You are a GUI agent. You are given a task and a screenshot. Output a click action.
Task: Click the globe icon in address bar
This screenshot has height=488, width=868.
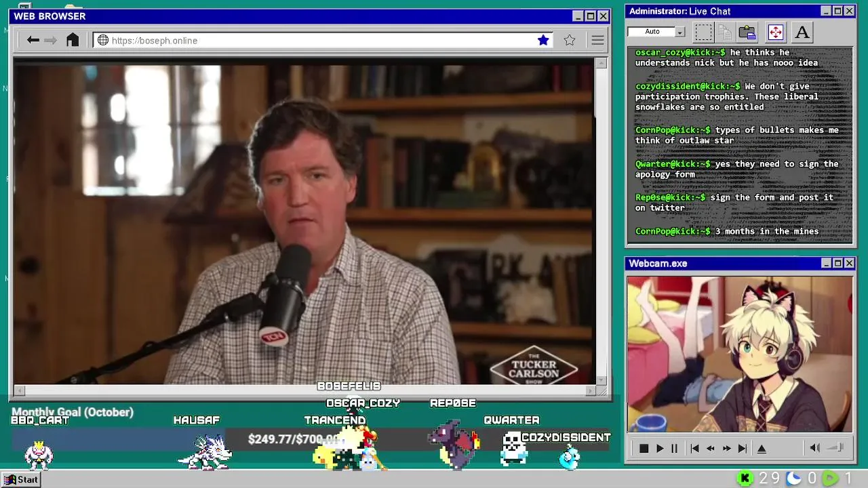(x=103, y=41)
